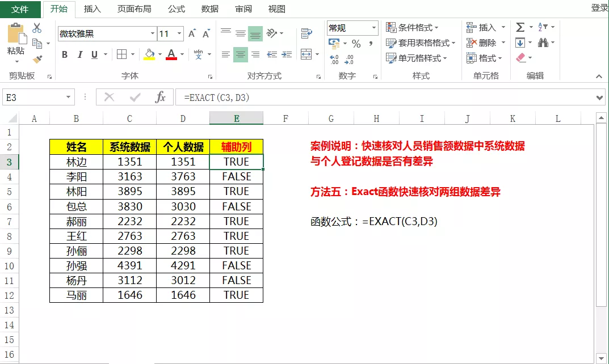Toggle Italic formatting

(80, 55)
